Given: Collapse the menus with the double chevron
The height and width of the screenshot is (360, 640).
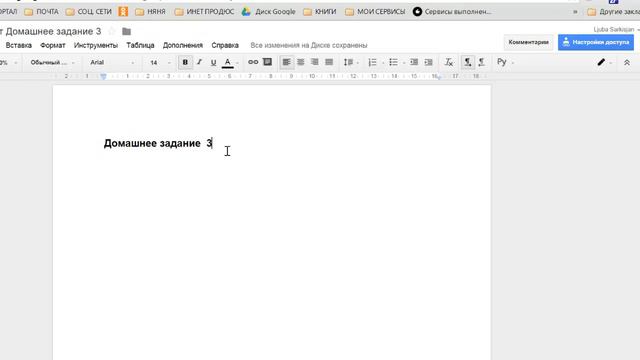Looking at the screenshot, I should pyautogui.click(x=627, y=62).
